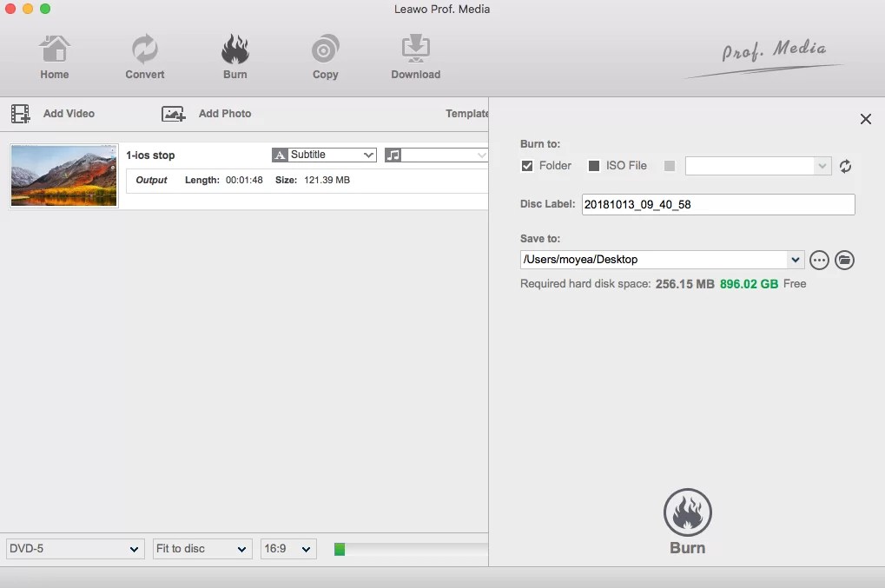Image resolution: width=885 pixels, height=588 pixels.
Task: Open the Download module icon
Action: (415, 55)
